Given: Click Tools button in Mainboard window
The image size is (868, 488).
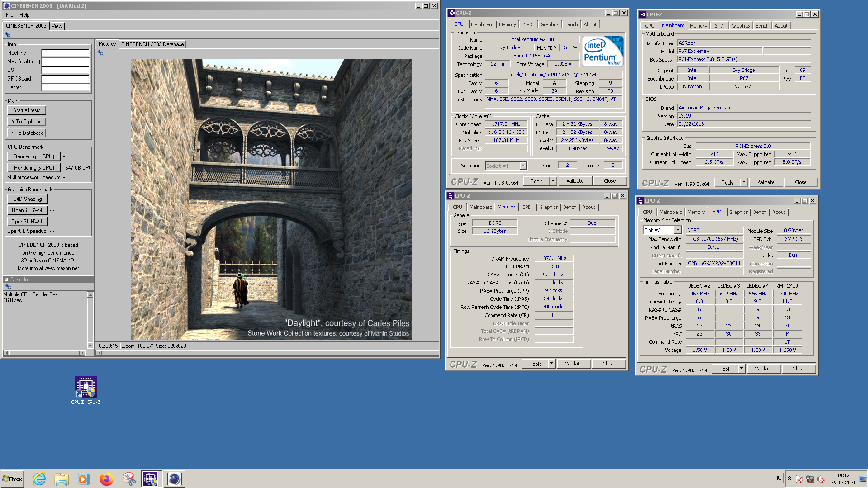Looking at the screenshot, I should pos(727,182).
